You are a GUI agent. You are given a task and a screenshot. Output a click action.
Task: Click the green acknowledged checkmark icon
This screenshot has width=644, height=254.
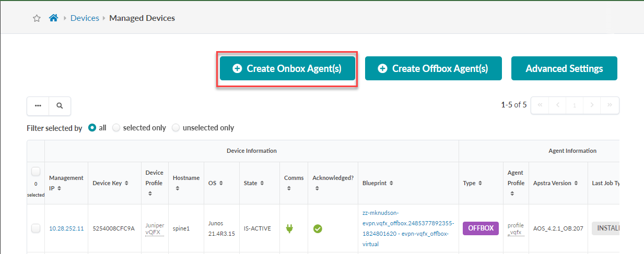[317, 228]
